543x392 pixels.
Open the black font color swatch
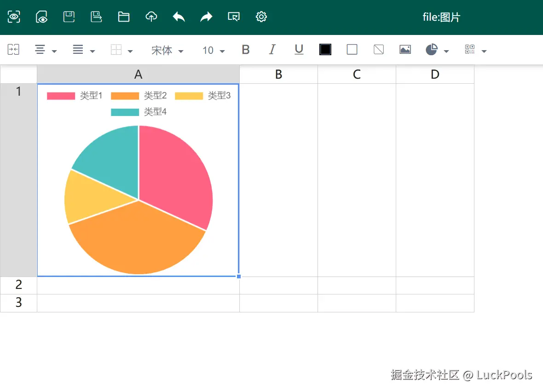pyautogui.click(x=325, y=50)
